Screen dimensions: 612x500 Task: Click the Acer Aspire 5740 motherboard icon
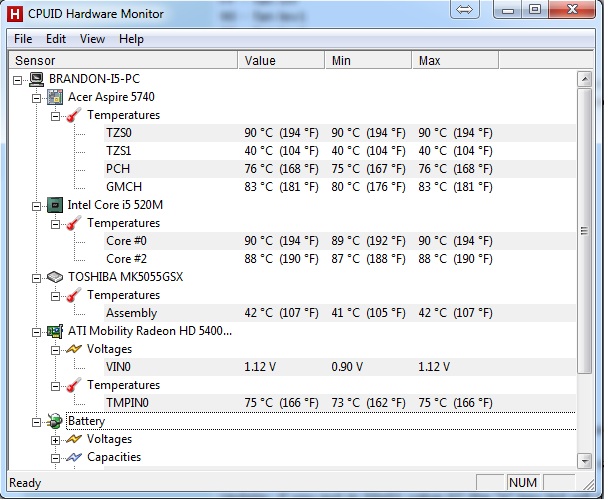point(55,97)
